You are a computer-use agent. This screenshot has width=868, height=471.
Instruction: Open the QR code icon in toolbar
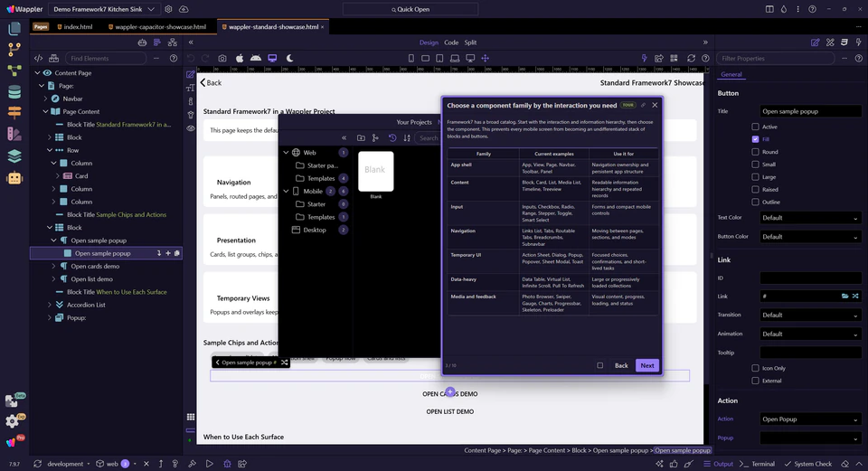[674, 58]
